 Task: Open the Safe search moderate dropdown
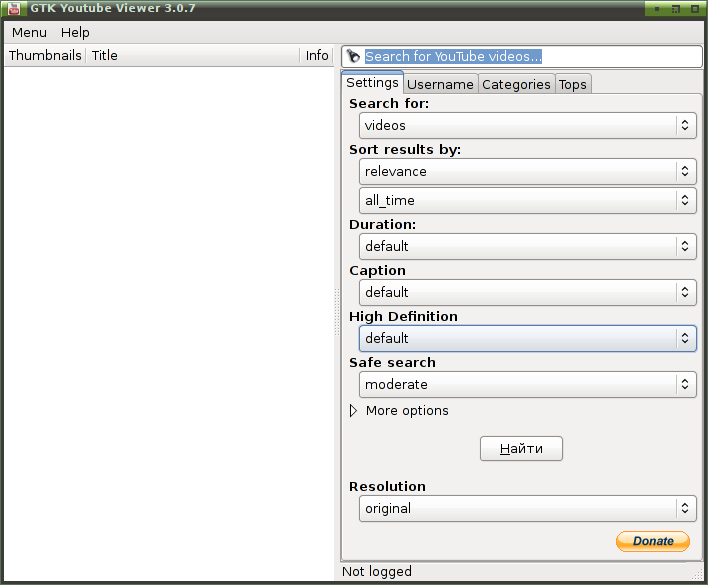[527, 385]
